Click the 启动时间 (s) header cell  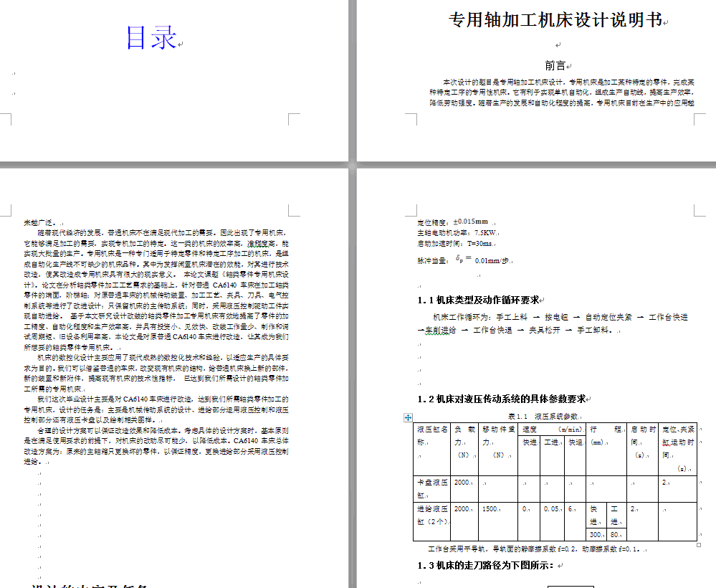642,449
